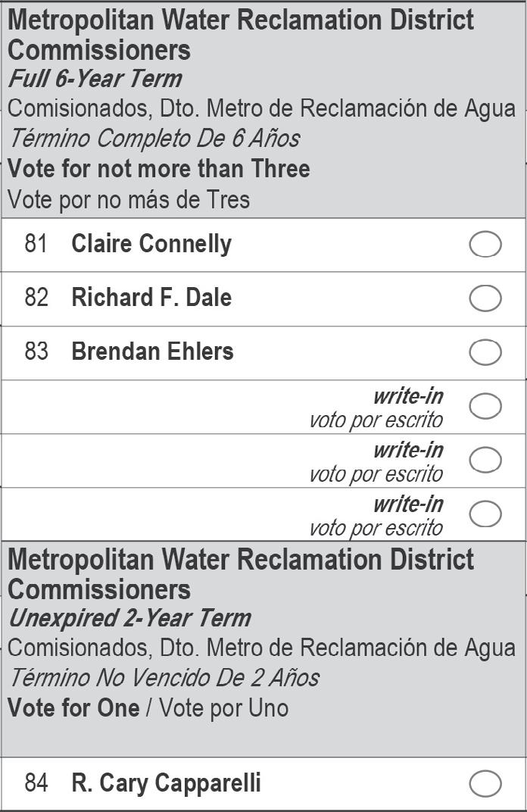Click candidate number 84

(36, 782)
